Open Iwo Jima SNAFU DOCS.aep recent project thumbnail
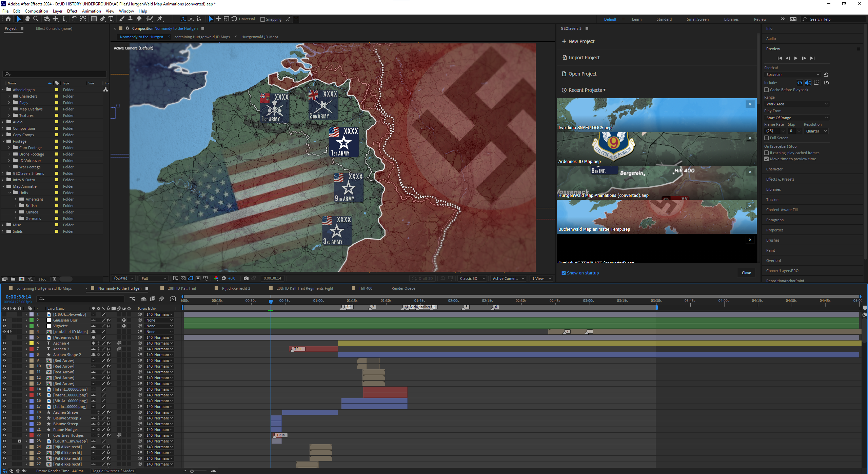The image size is (868, 474). pos(656,115)
